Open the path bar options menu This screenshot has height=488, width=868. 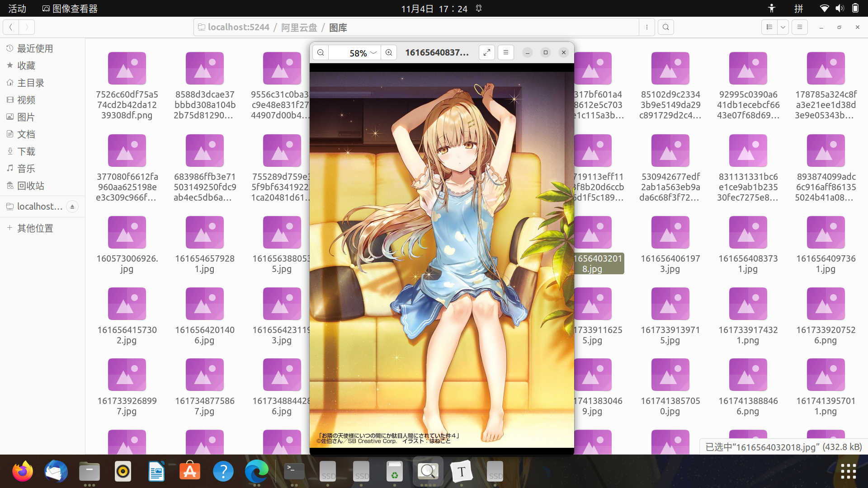(647, 27)
